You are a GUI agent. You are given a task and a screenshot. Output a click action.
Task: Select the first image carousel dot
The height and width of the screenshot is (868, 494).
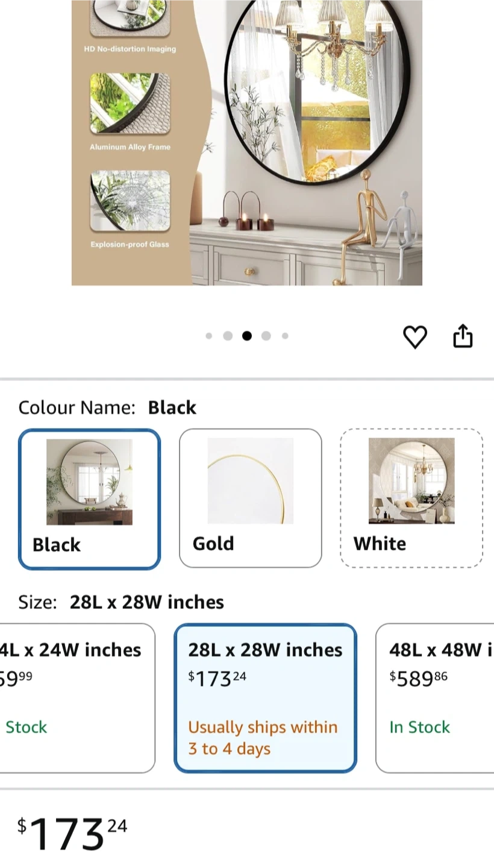(208, 336)
